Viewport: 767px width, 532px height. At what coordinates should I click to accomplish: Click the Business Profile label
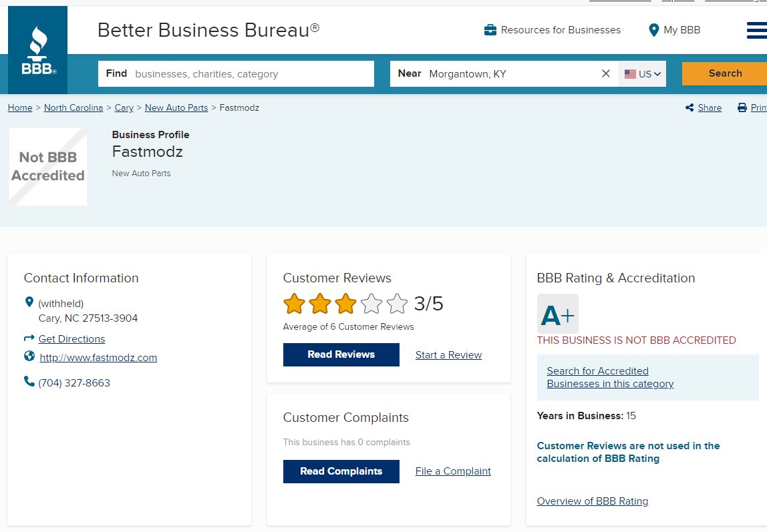[151, 135]
